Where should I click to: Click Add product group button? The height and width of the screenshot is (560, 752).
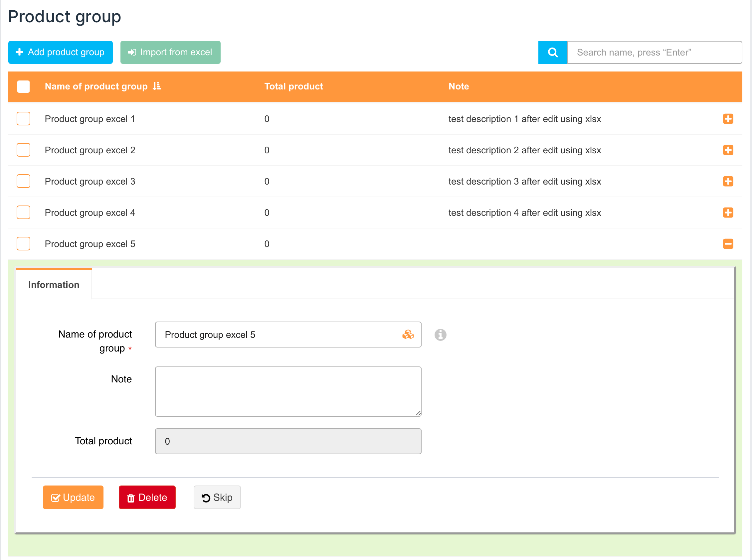point(60,52)
